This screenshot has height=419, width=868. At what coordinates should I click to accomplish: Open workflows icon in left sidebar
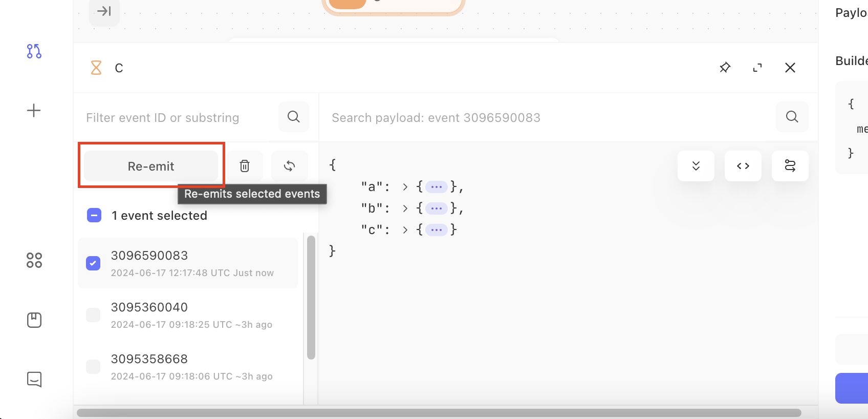click(34, 51)
